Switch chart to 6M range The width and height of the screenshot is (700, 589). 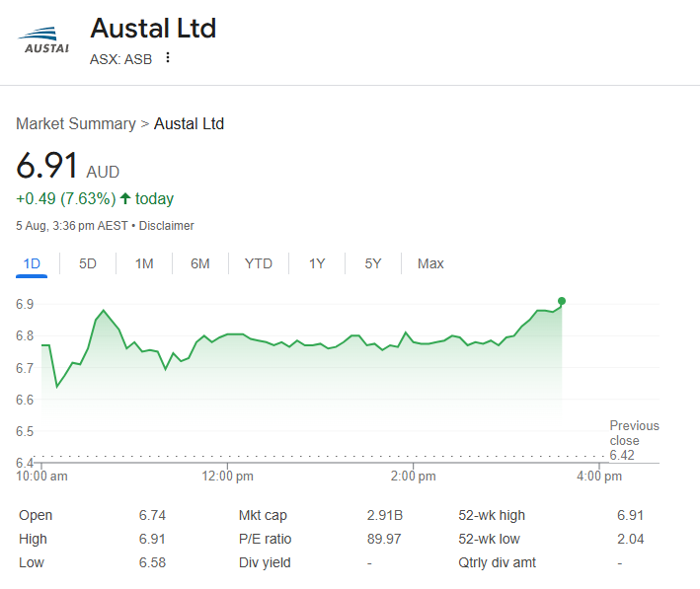200,263
